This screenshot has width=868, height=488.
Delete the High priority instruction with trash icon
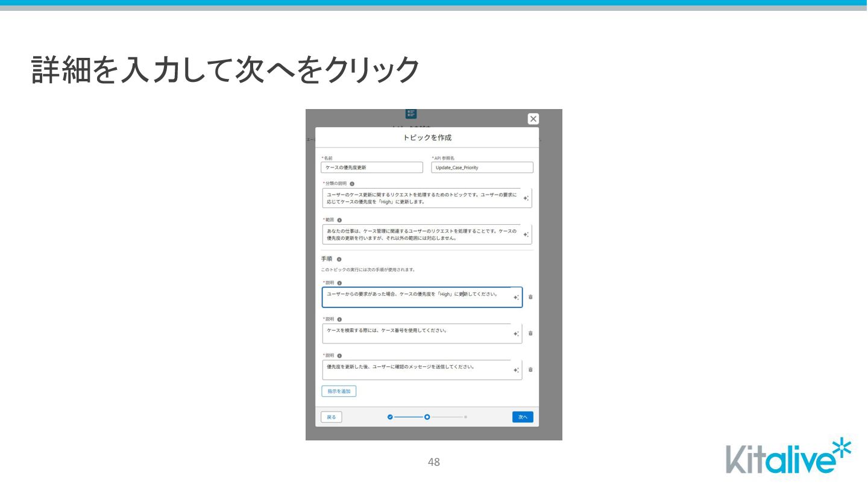pyautogui.click(x=530, y=297)
